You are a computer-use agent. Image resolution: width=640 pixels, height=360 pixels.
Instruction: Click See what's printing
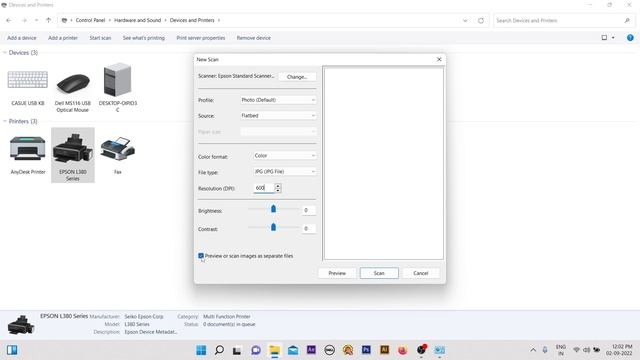(x=144, y=38)
